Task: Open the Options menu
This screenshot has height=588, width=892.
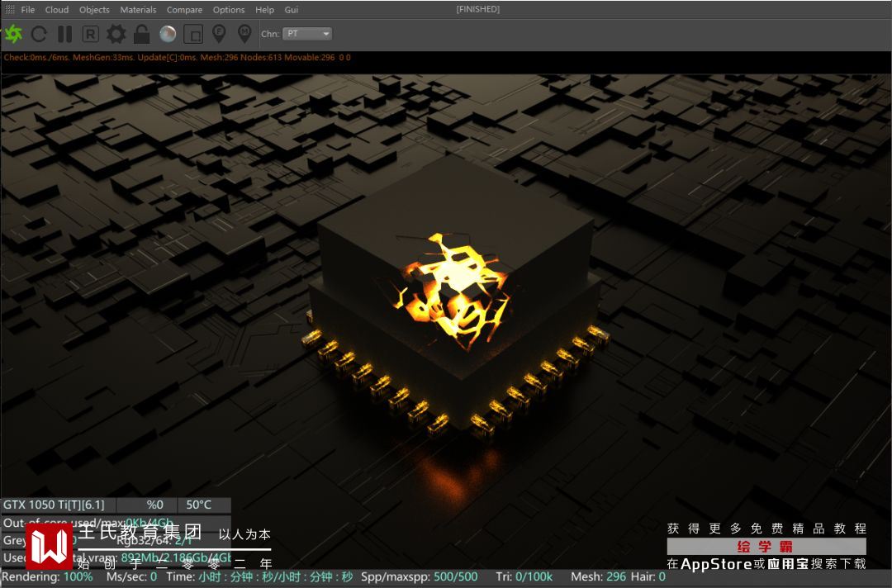Action: tap(229, 10)
